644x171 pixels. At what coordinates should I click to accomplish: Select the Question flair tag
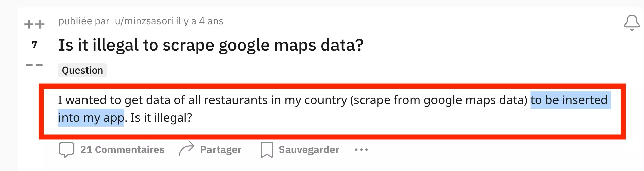(82, 70)
